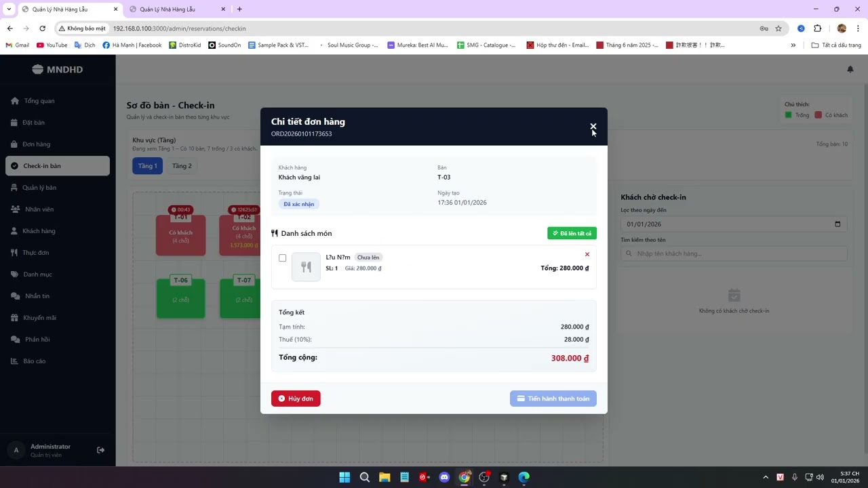Open File Explorer from the taskbar

(x=384, y=477)
